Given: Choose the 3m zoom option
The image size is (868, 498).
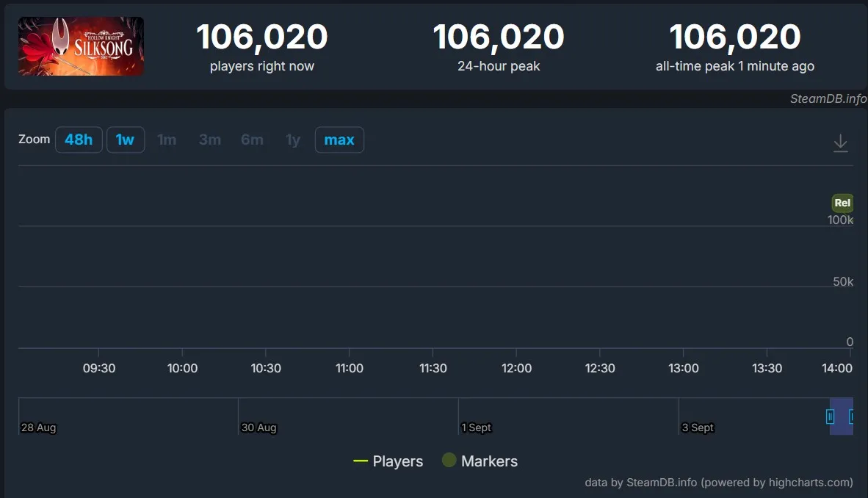Looking at the screenshot, I should pyautogui.click(x=210, y=140).
